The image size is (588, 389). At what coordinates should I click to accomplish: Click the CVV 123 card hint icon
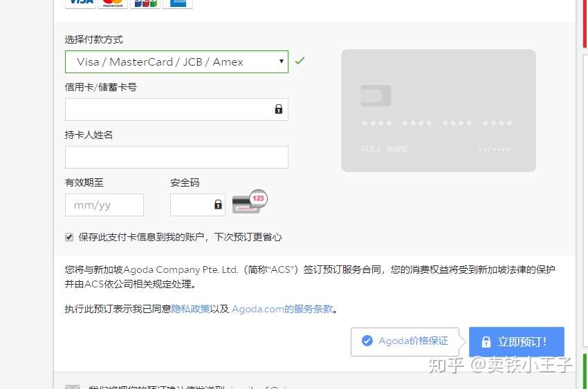click(250, 202)
